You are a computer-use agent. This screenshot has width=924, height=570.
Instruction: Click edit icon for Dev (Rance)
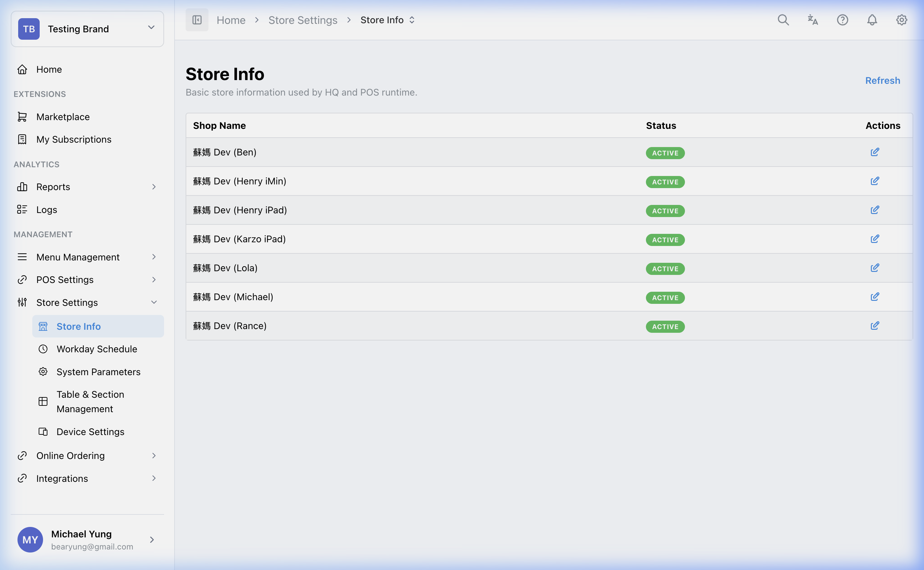pyautogui.click(x=874, y=326)
